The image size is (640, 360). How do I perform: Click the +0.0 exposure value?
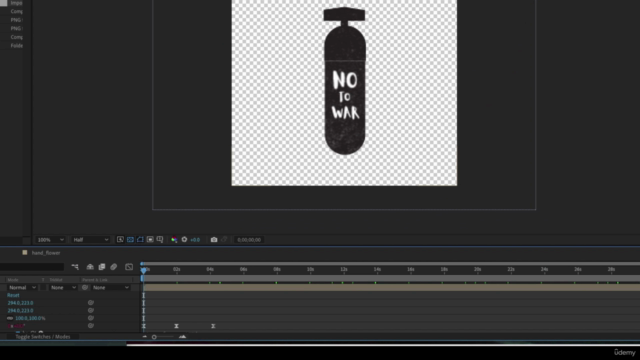pyautogui.click(x=195, y=240)
